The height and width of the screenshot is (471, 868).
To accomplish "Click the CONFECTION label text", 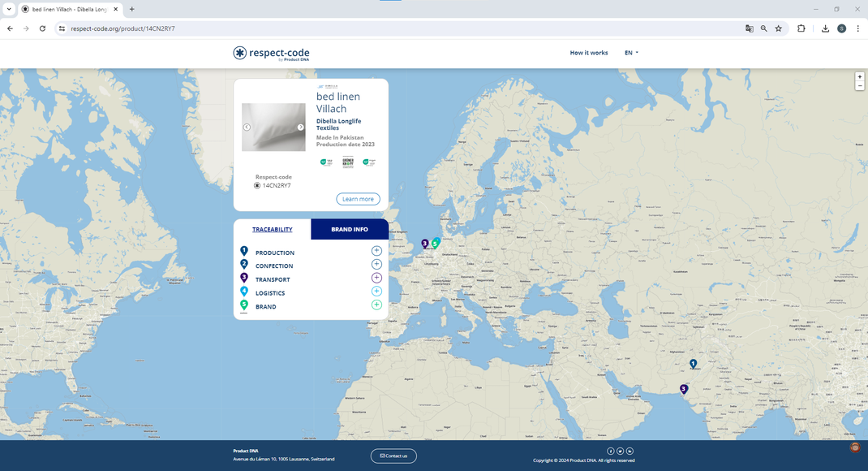I will pos(274,266).
